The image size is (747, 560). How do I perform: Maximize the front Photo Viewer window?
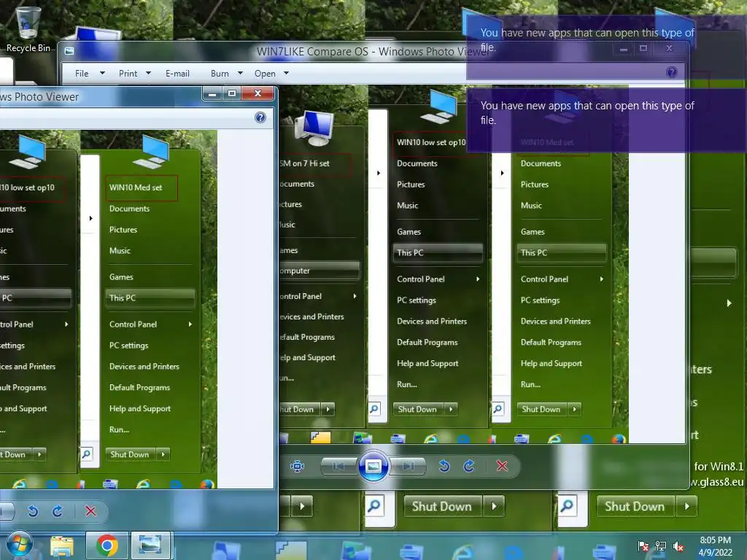click(x=232, y=93)
